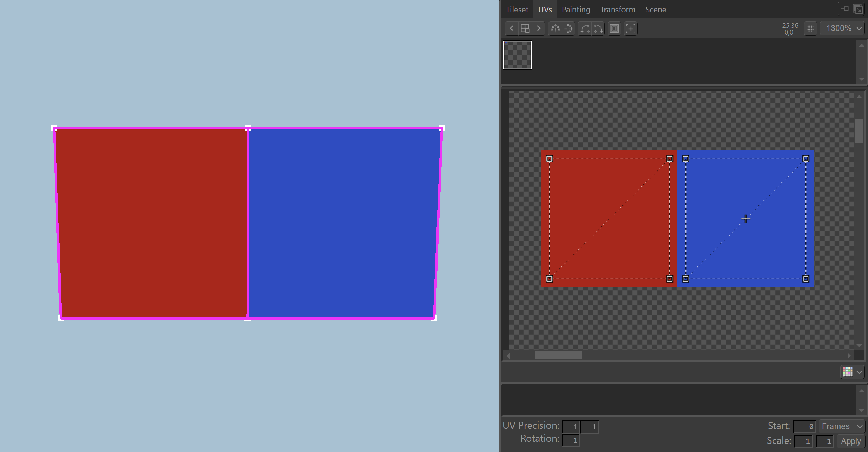This screenshot has height=452, width=868.
Task: Click the tile grid layout icon
Action: (x=525, y=29)
